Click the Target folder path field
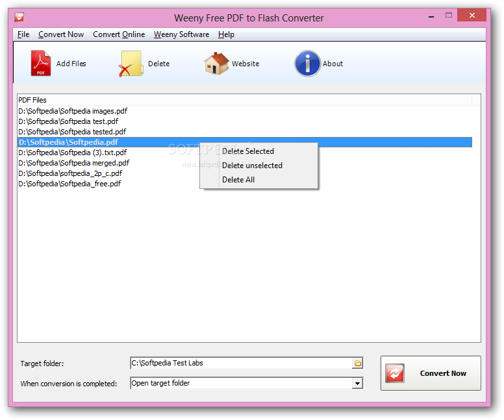Viewport: 504px width, 420px height. pos(241,363)
